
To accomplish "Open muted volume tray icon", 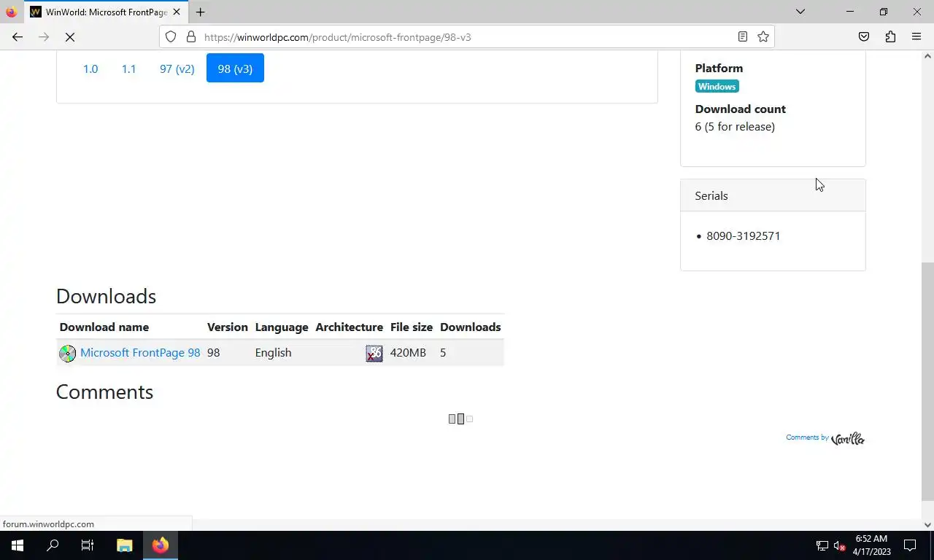I will (840, 545).
